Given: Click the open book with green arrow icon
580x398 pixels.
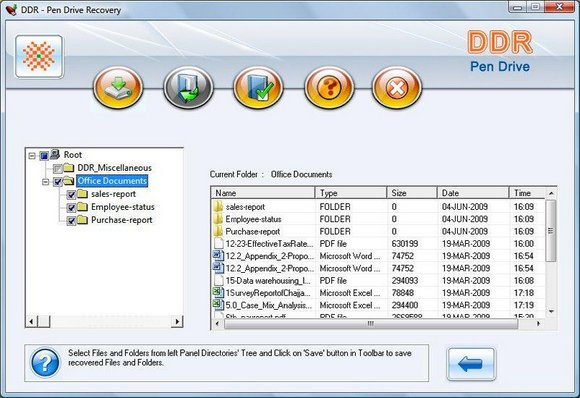Looking at the screenshot, I should pos(188,88).
